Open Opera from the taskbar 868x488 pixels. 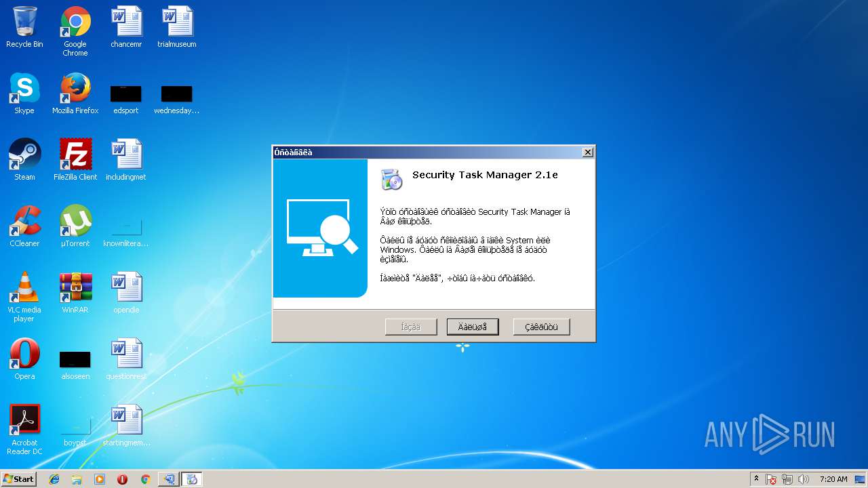coord(123,479)
